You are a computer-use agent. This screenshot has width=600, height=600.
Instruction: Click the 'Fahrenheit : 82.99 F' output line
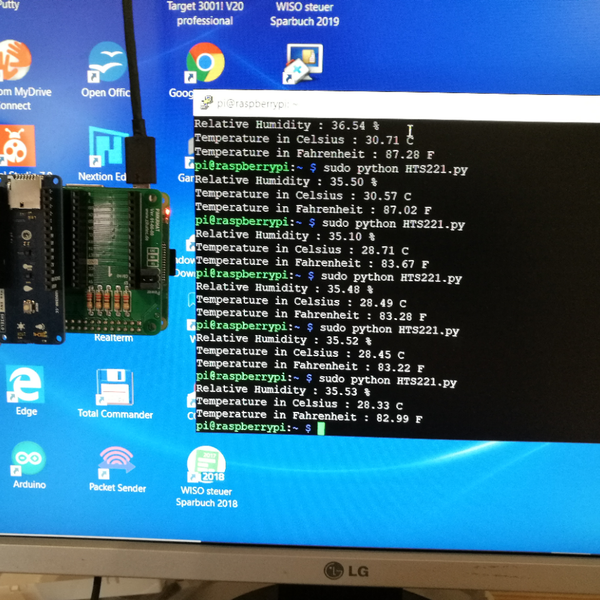(x=309, y=417)
